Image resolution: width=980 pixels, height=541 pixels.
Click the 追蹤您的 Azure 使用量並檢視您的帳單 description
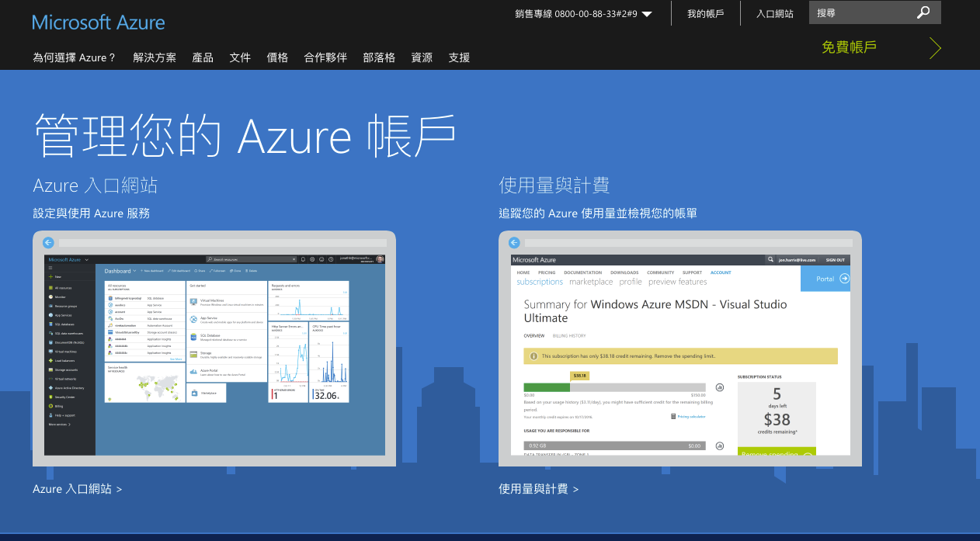(598, 213)
